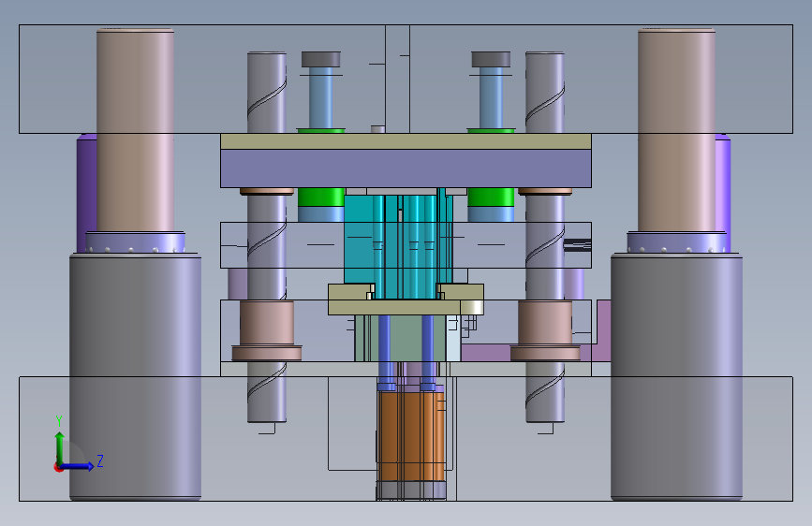Select the left pink flanged bushing
This screenshot has height=526, width=812.
(267, 330)
